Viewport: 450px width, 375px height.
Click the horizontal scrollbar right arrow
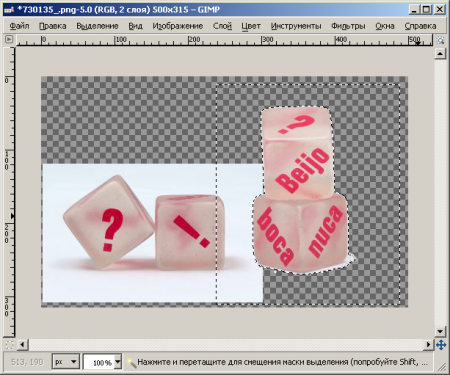tap(429, 344)
